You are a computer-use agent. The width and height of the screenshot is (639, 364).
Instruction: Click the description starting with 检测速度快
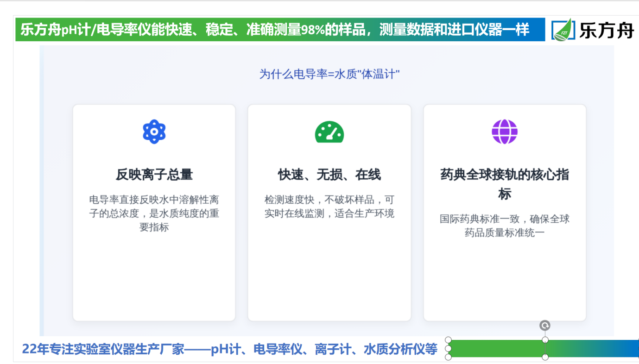pos(329,207)
